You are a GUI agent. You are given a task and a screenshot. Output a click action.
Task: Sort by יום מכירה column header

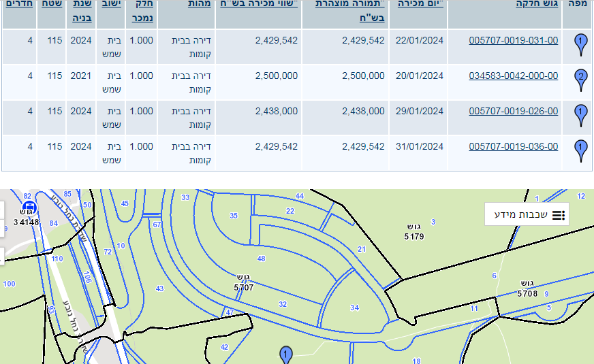420,4
